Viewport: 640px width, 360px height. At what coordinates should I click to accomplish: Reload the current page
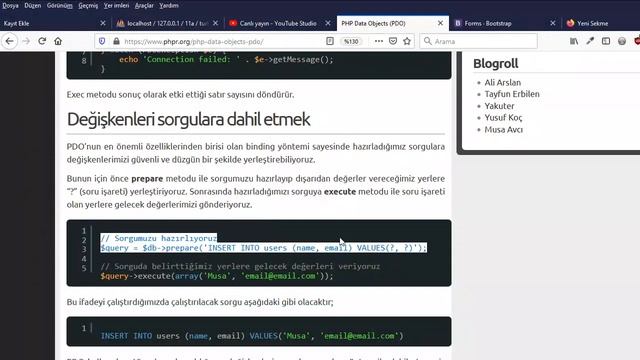[42, 41]
